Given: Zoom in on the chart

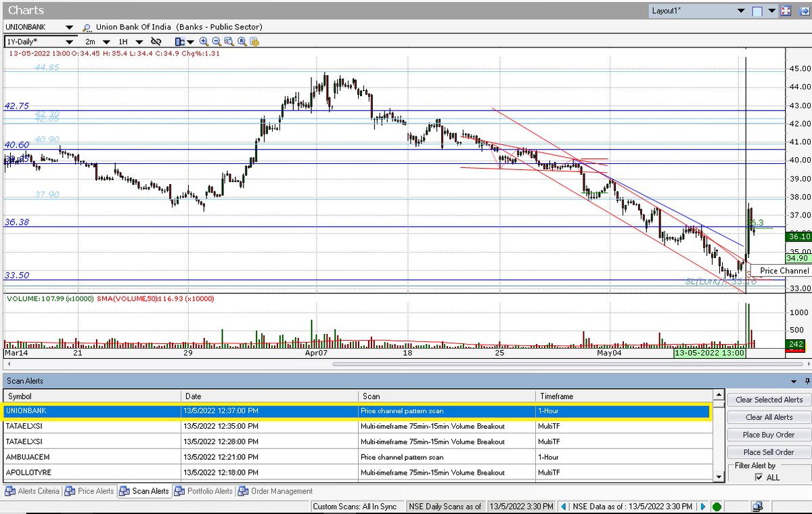Looking at the screenshot, I should click(204, 41).
